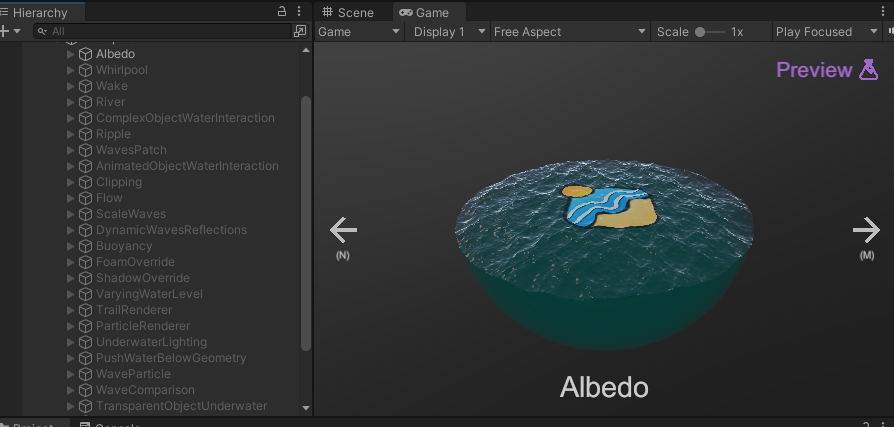Toggle the Hierarchy panel lock icon
894x427 pixels.
pyautogui.click(x=282, y=11)
